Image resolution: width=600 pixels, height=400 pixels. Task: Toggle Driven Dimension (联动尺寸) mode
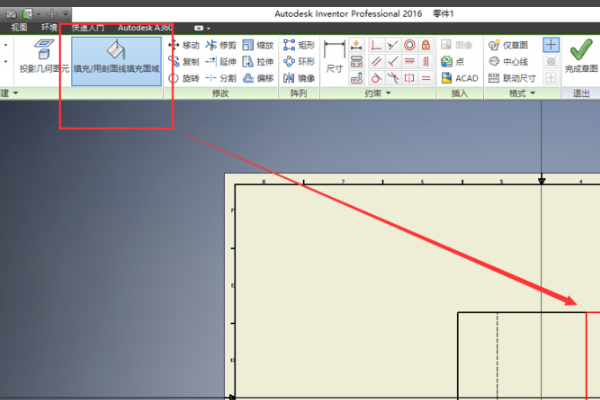pos(513,77)
